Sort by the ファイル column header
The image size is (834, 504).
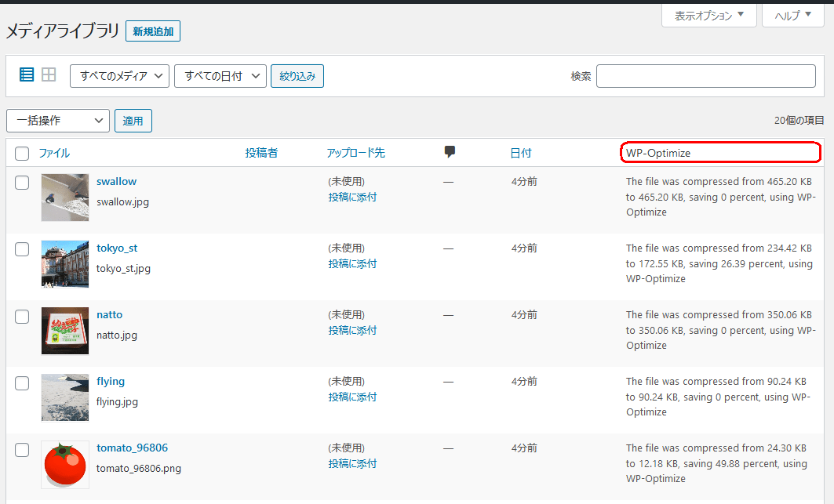point(54,153)
